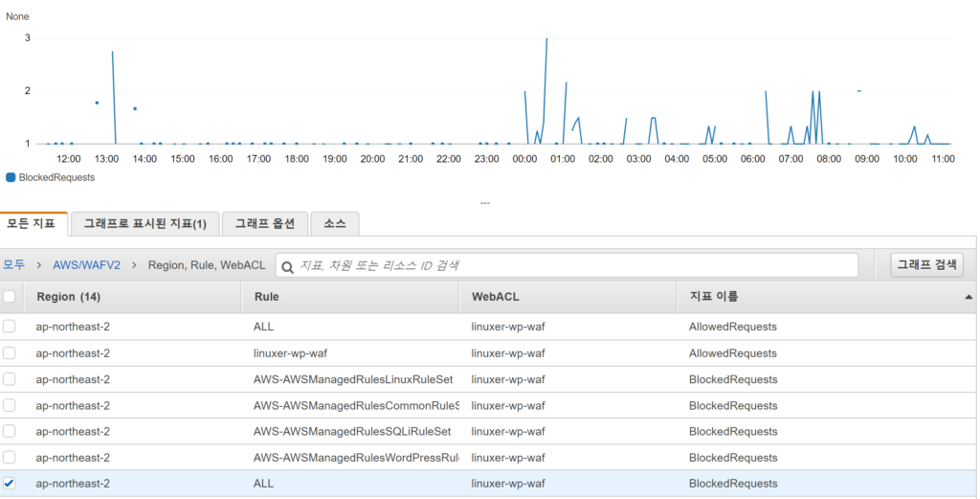The width and height of the screenshot is (980, 499).
Task: Select the 모든 지표 tab
Action: 33,224
